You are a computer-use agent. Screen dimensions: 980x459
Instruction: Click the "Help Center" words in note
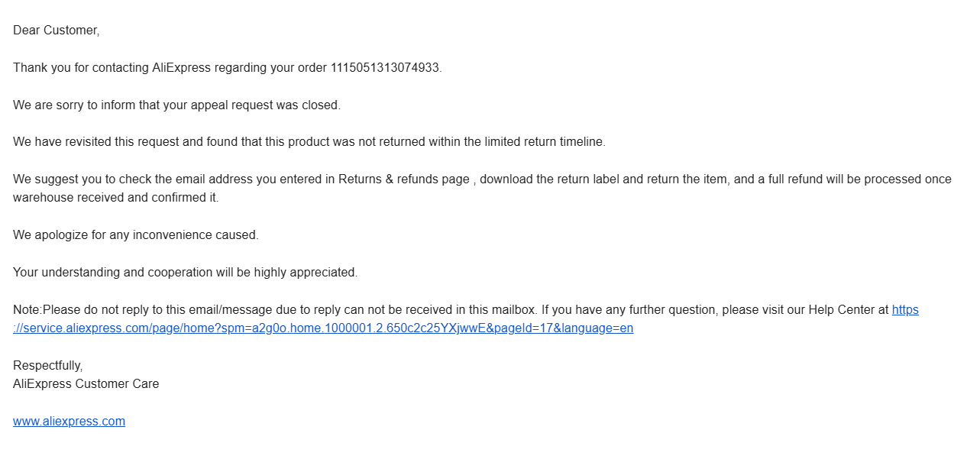(x=842, y=310)
